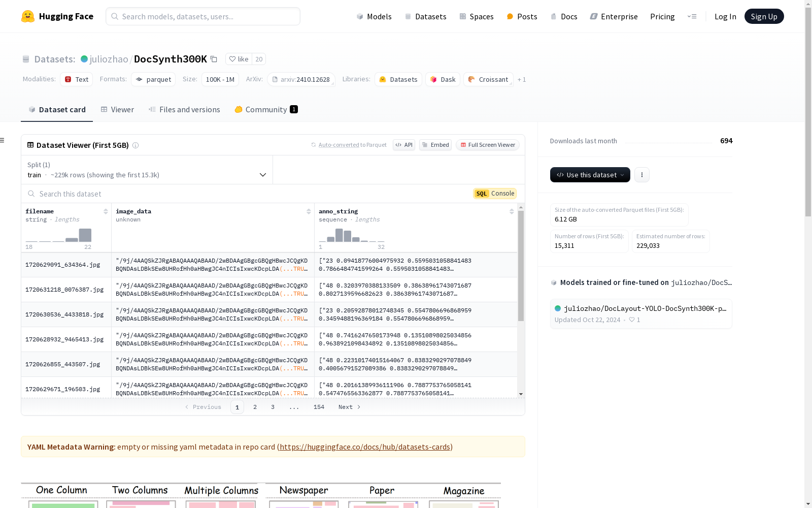
Task: Open the huggingface datasets-cards docs link
Action: pyautogui.click(x=365, y=447)
